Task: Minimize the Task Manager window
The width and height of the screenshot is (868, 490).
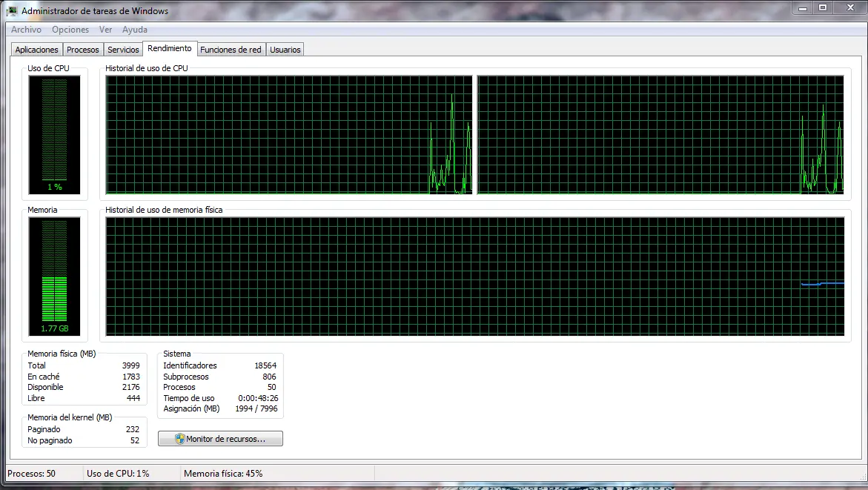Action: click(803, 7)
